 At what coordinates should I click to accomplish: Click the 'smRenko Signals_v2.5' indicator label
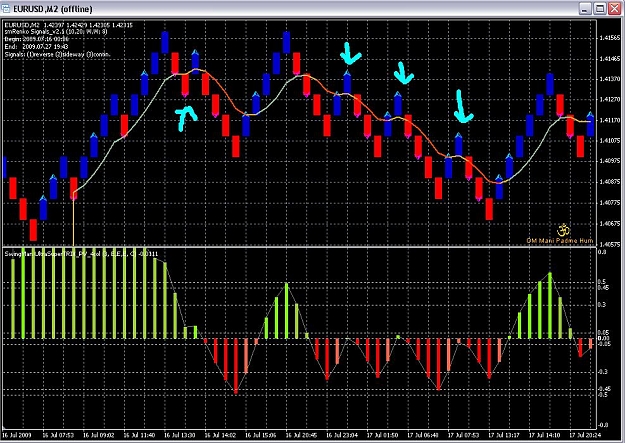(56, 32)
